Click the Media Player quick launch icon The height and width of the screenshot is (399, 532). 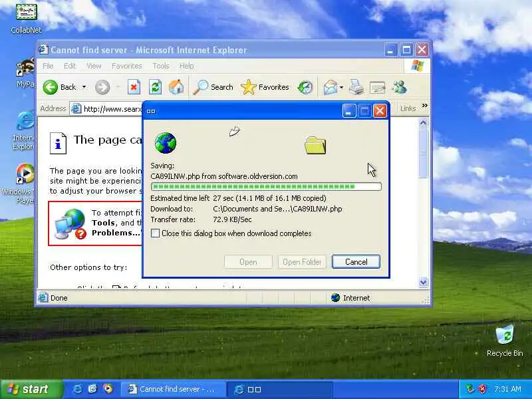[108, 389]
